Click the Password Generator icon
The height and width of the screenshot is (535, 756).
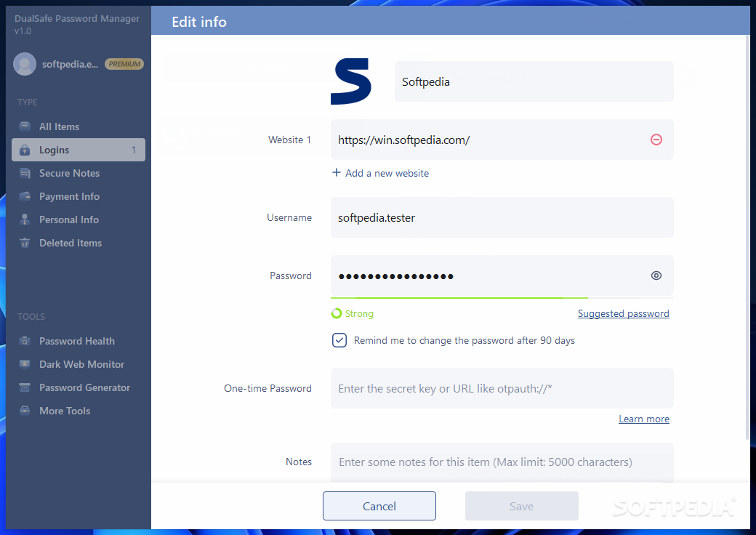(25, 387)
